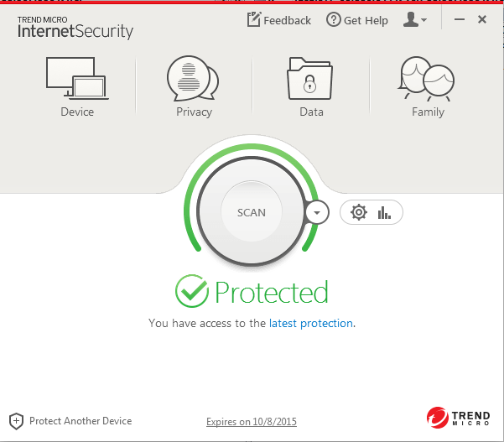Click the green Protected checkmark icon
Image resolution: width=504 pixels, height=442 pixels.
[191, 292]
